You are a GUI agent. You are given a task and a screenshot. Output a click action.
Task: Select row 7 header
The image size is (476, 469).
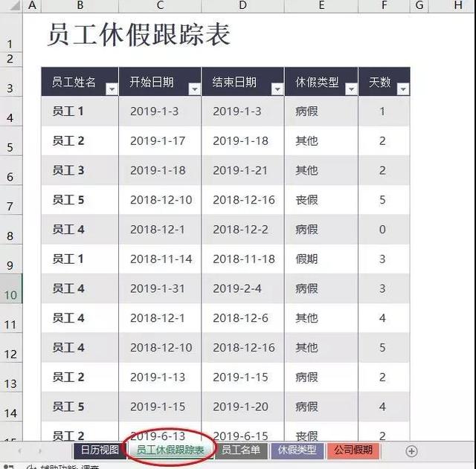tap(11, 200)
